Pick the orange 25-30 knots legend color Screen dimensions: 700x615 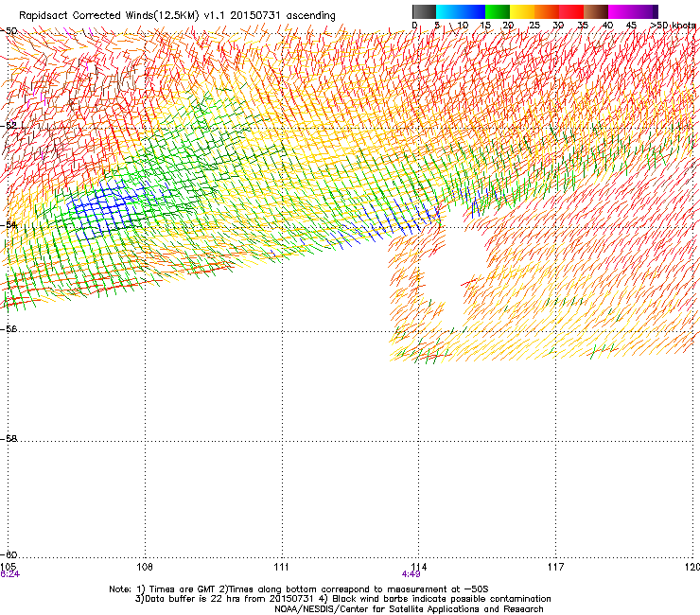click(547, 11)
